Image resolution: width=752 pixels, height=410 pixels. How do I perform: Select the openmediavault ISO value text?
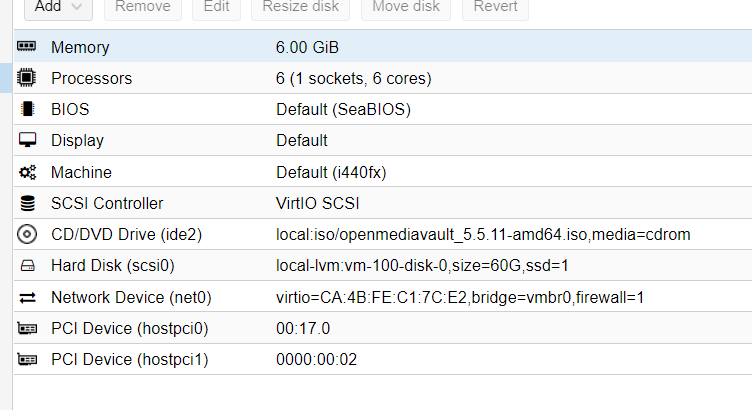[x=483, y=235]
